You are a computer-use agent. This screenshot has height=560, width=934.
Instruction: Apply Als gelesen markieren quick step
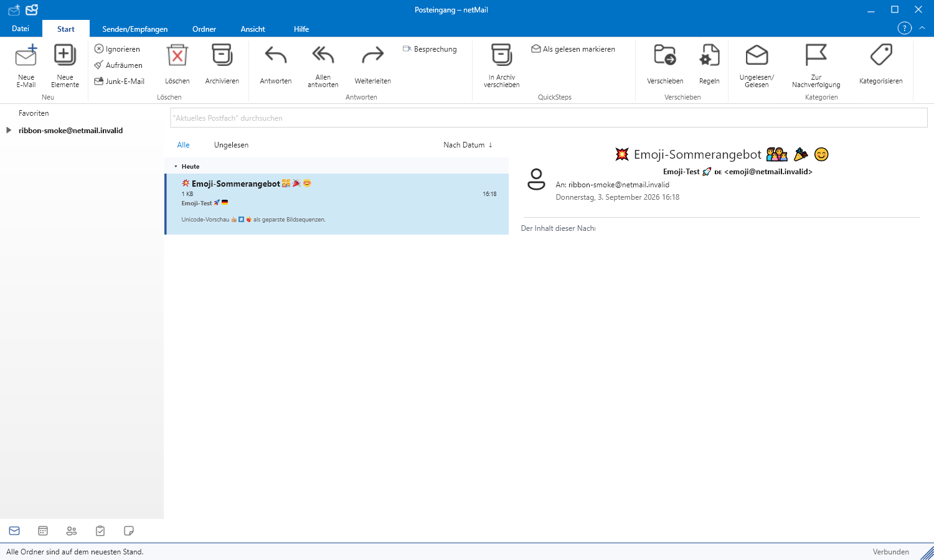click(x=573, y=49)
